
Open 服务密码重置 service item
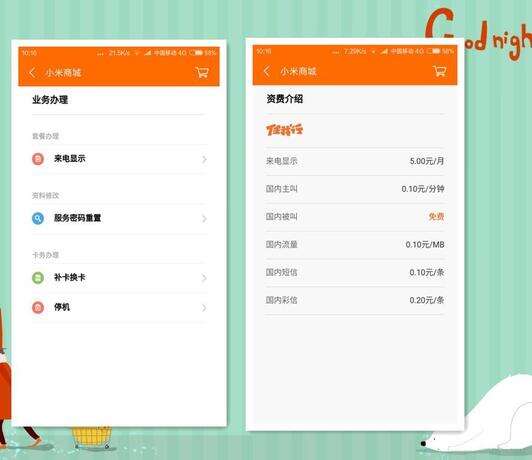119,218
